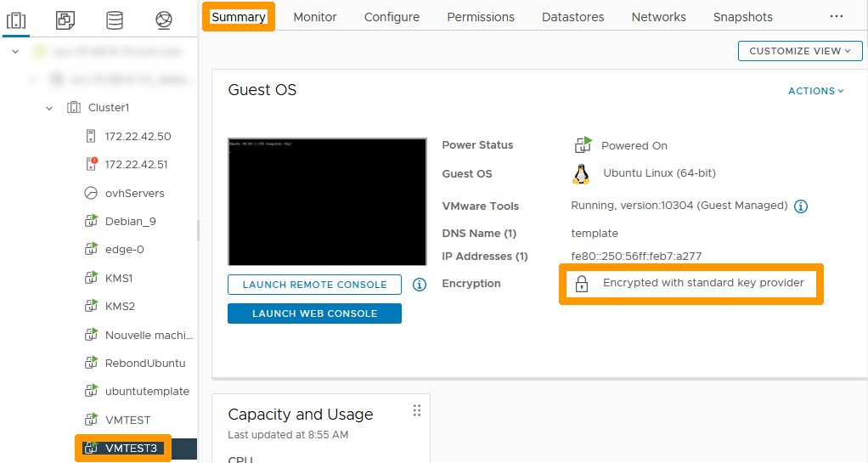The image size is (868, 463).
Task: Collapse the Cluster1 tree node
Action: pos(49,108)
